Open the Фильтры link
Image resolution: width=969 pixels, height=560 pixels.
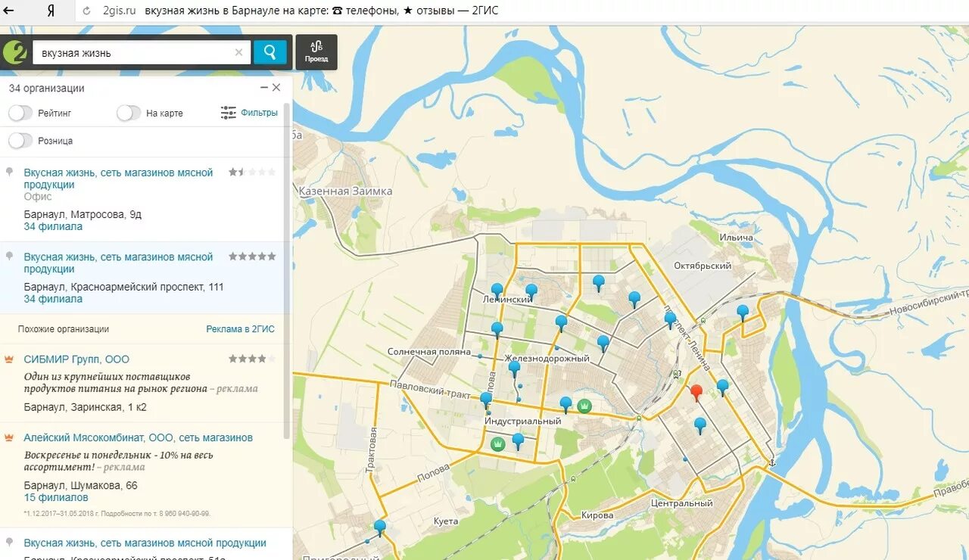click(259, 113)
